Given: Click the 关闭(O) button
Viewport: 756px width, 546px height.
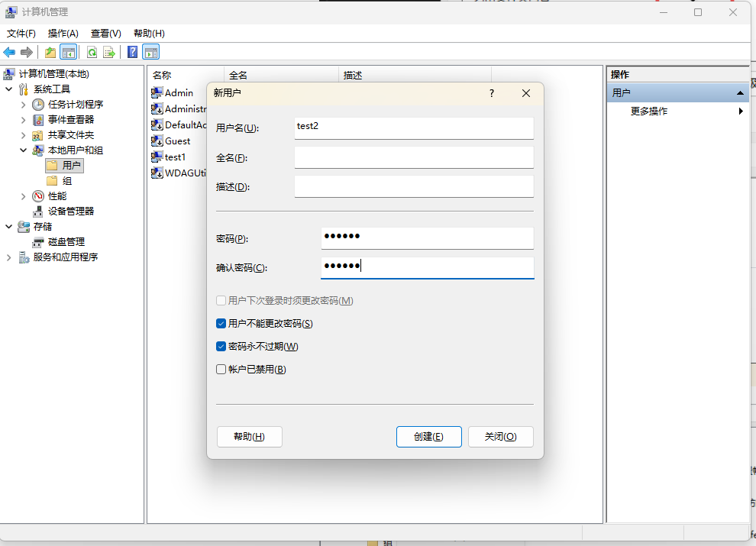Looking at the screenshot, I should (500, 437).
